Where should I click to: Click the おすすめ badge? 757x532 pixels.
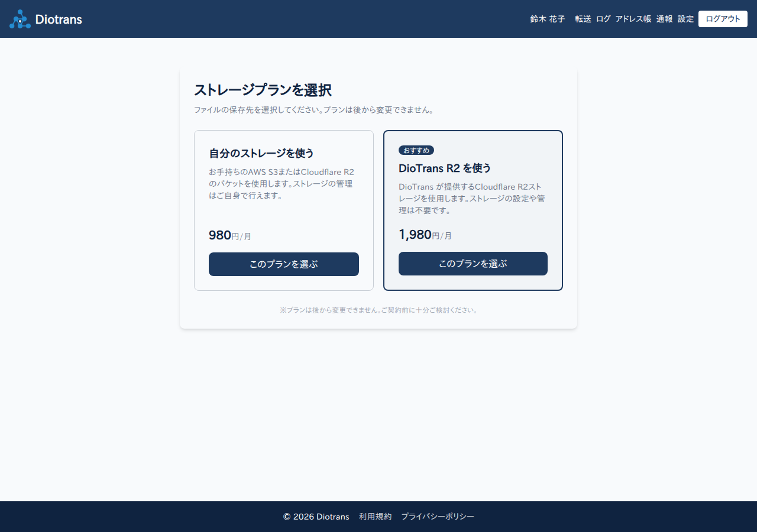coord(416,150)
